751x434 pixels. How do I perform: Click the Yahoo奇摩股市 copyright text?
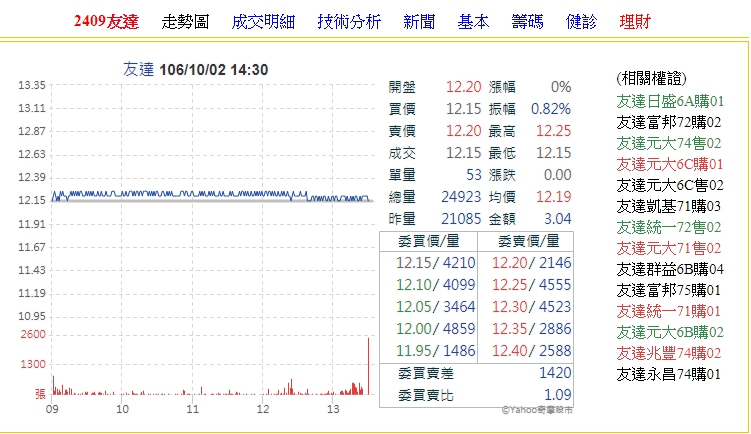(537, 409)
